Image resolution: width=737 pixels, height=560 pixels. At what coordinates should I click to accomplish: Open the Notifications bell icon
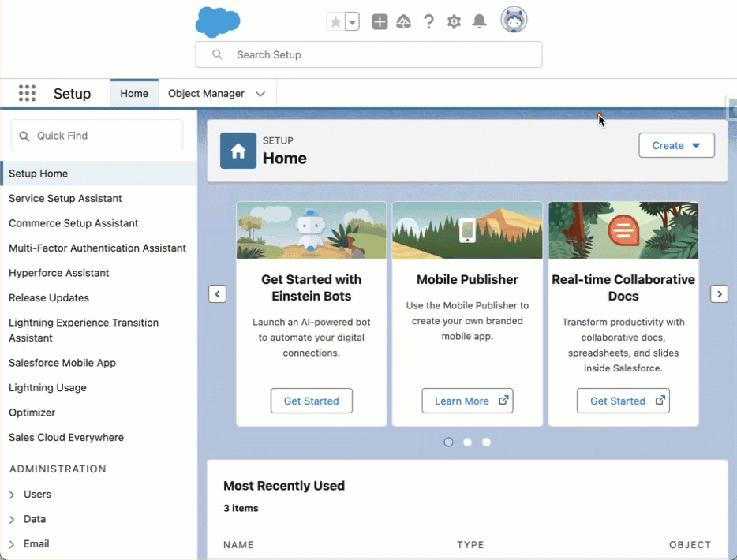pos(480,21)
